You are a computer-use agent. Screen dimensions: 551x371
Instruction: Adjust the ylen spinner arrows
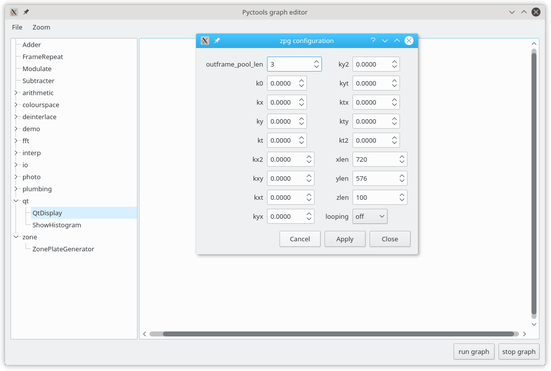point(402,178)
